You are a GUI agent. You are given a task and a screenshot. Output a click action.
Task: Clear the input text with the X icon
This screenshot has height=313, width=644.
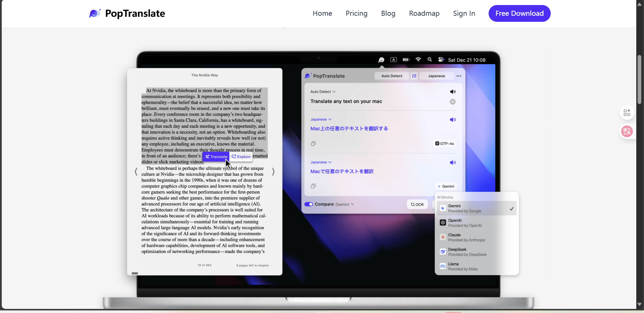[453, 102]
